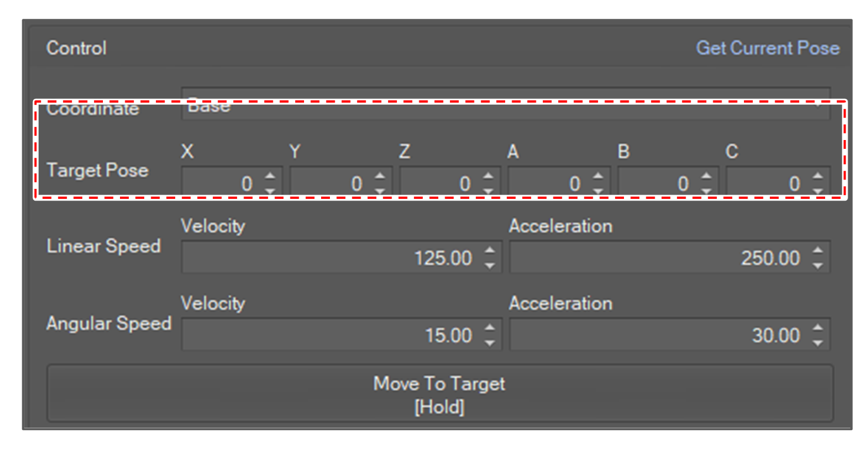Increase the Angular Speed velocity value
868x453 pixels.
coord(489,328)
